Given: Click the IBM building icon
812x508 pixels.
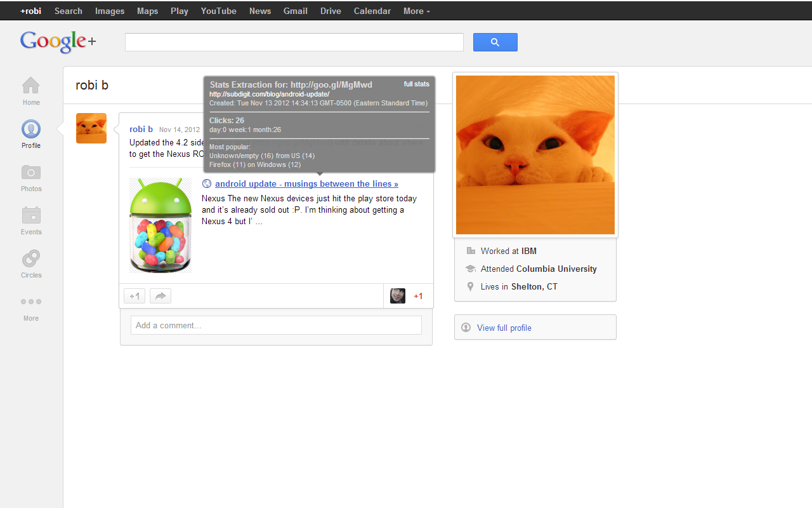Looking at the screenshot, I should coord(471,251).
